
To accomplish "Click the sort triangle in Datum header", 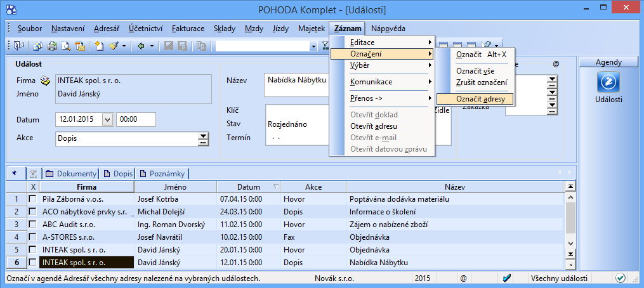I will pyautogui.click(x=275, y=187).
